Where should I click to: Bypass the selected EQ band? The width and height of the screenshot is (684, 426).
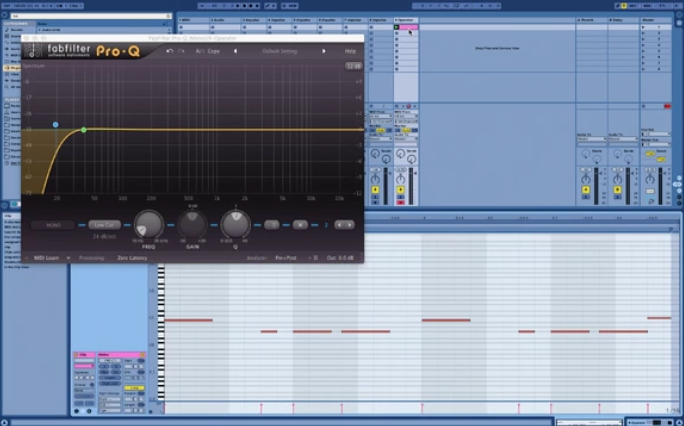point(272,225)
